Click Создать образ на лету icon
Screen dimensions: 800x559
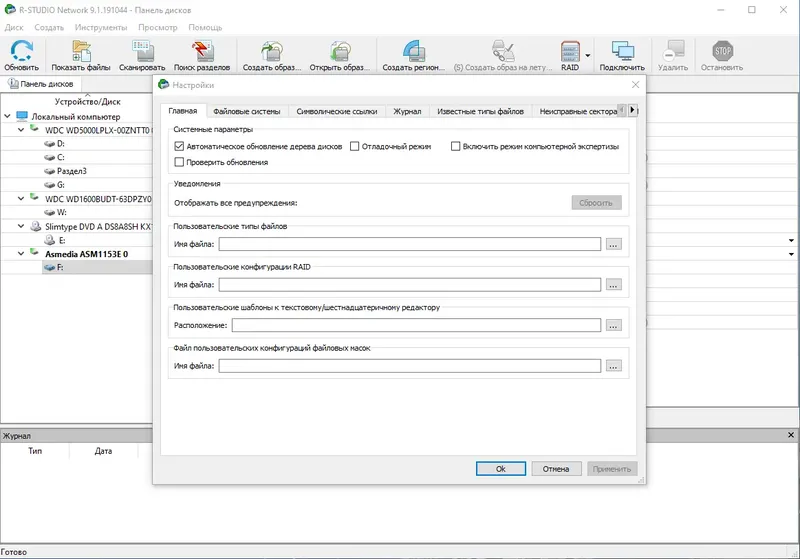point(503,56)
